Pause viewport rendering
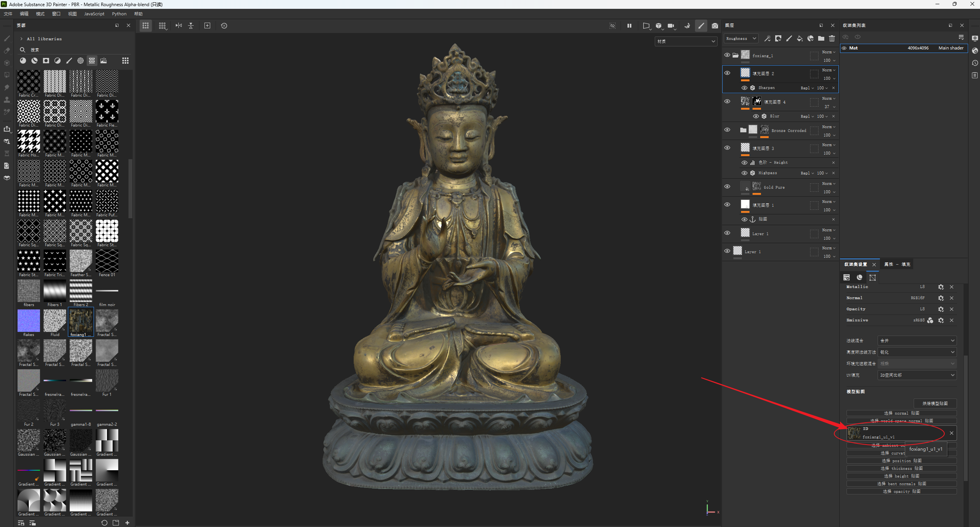The width and height of the screenshot is (980, 527). click(x=629, y=26)
